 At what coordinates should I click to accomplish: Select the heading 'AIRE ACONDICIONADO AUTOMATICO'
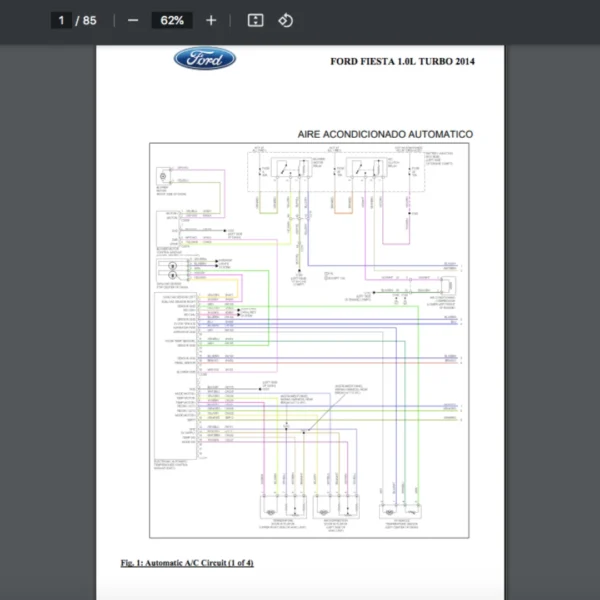385,134
